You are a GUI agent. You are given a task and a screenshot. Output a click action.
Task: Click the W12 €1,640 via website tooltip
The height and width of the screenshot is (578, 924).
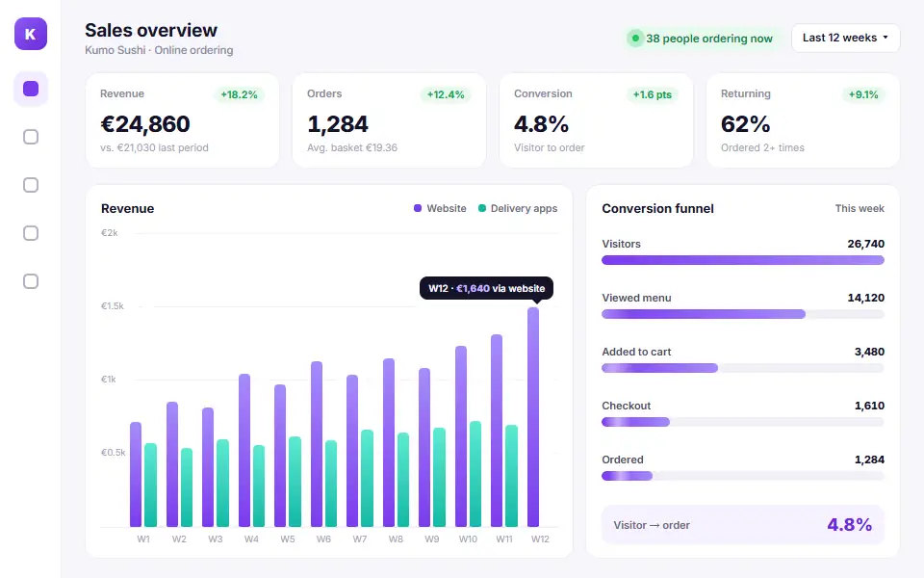tap(486, 288)
